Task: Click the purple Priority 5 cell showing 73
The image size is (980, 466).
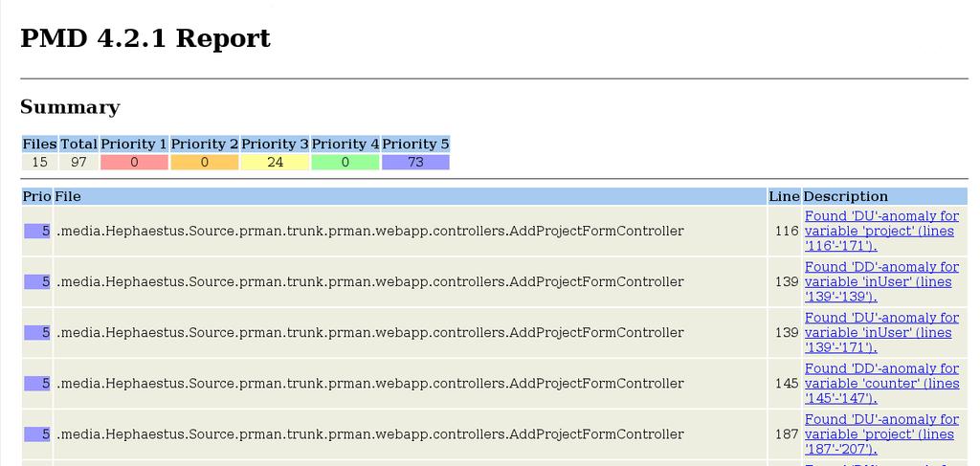Action: (x=415, y=163)
